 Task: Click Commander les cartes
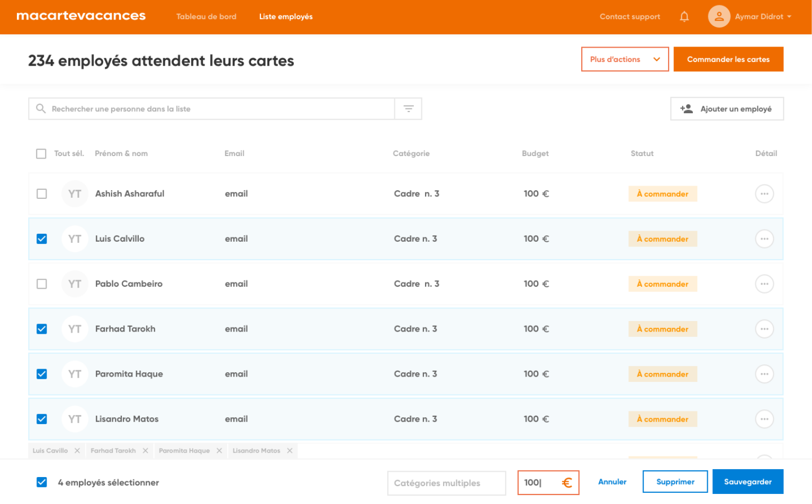coord(728,59)
